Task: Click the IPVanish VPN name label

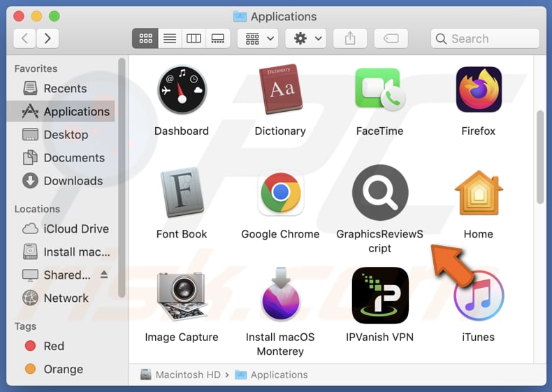Action: (379, 337)
